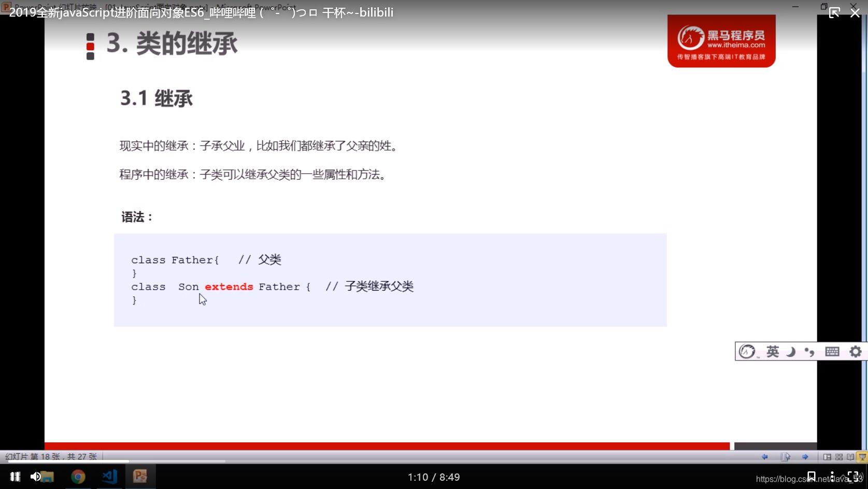Click the blog.csdn.net watermark link

(x=808, y=479)
